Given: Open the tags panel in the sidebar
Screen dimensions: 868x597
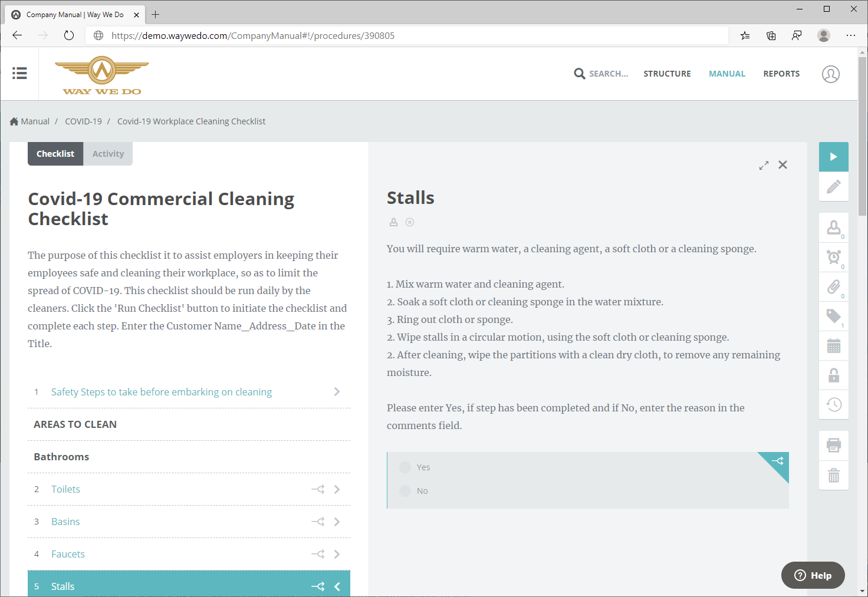Looking at the screenshot, I should click(x=833, y=316).
